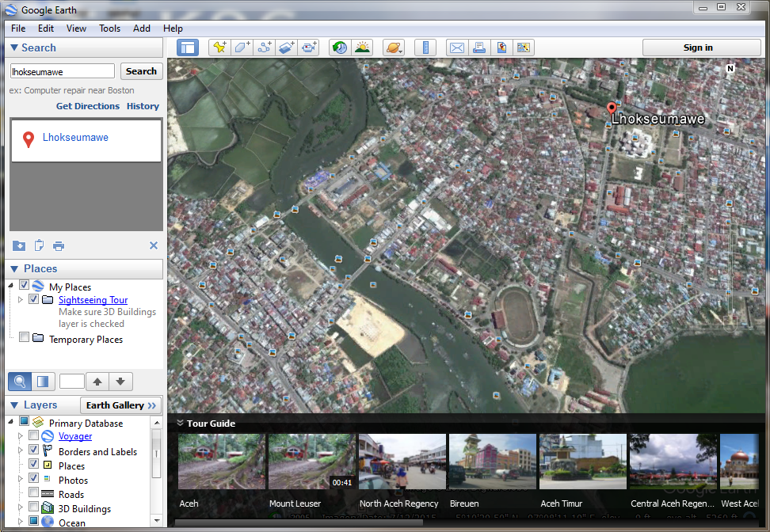Toggle the sunlight across landscape icon
This screenshot has height=532, width=770.
tap(362, 47)
